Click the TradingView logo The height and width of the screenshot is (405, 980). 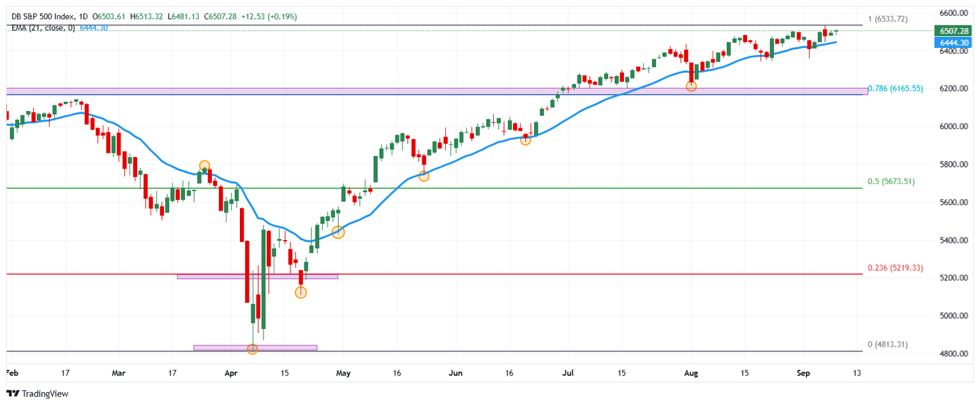click(x=38, y=394)
